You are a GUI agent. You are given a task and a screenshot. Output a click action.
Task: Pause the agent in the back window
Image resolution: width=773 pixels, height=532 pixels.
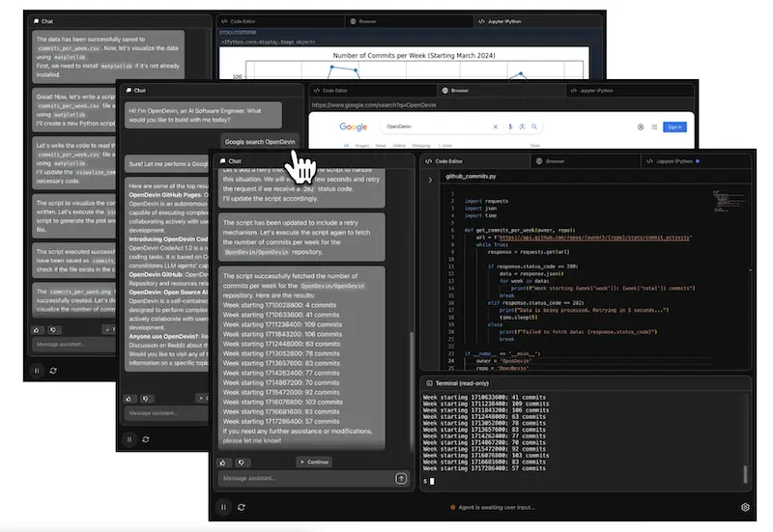pyautogui.click(x=37, y=371)
